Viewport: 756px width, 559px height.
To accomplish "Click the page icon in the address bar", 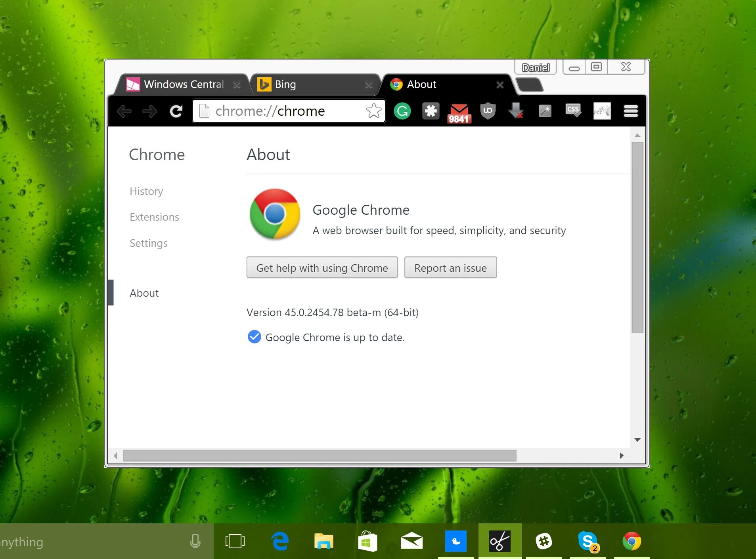I will point(204,111).
